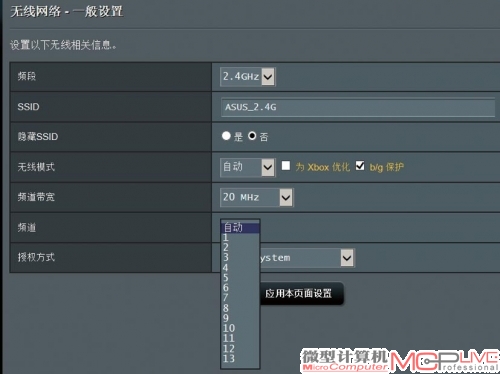The width and height of the screenshot is (500, 374).
Task: Toggle the b/g 保护 checkbox
Action: point(360,166)
